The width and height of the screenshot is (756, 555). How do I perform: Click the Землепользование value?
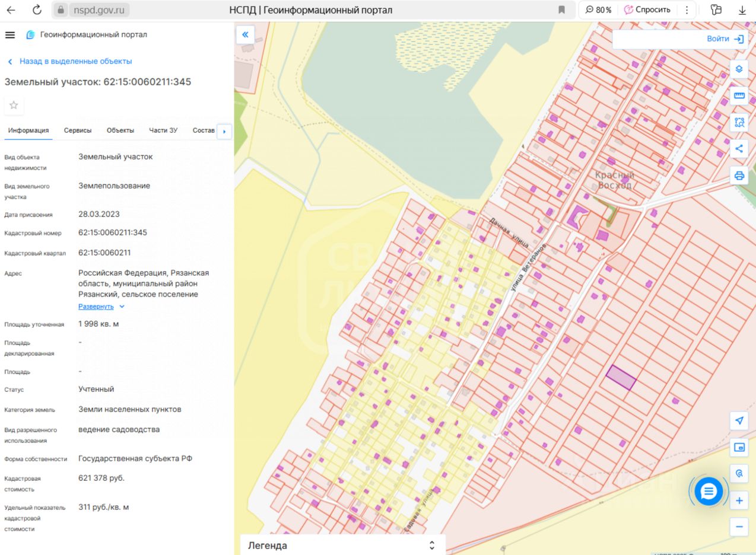point(115,186)
